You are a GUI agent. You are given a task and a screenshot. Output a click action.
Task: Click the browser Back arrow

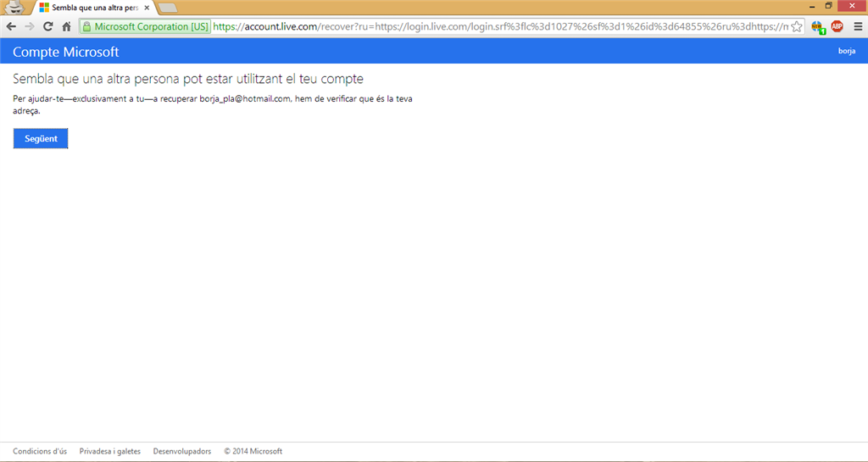point(11,26)
